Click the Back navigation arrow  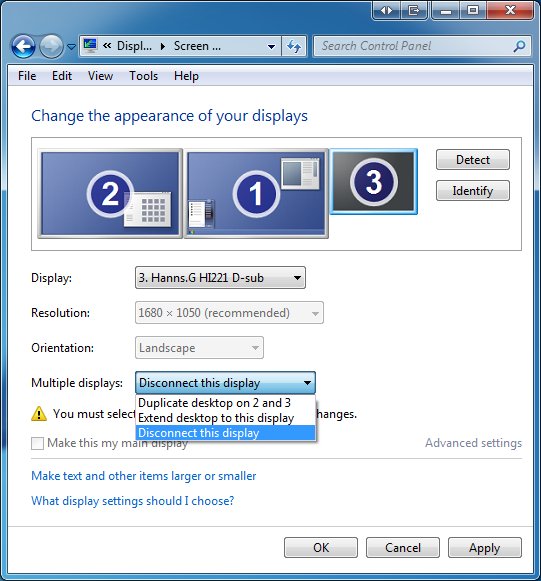(x=23, y=46)
